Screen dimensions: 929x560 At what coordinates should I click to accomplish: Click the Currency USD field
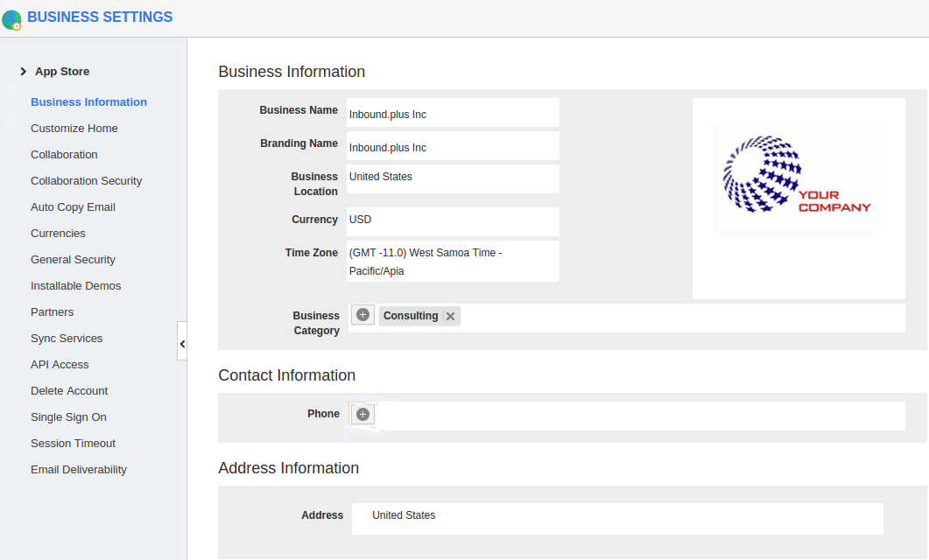452,220
